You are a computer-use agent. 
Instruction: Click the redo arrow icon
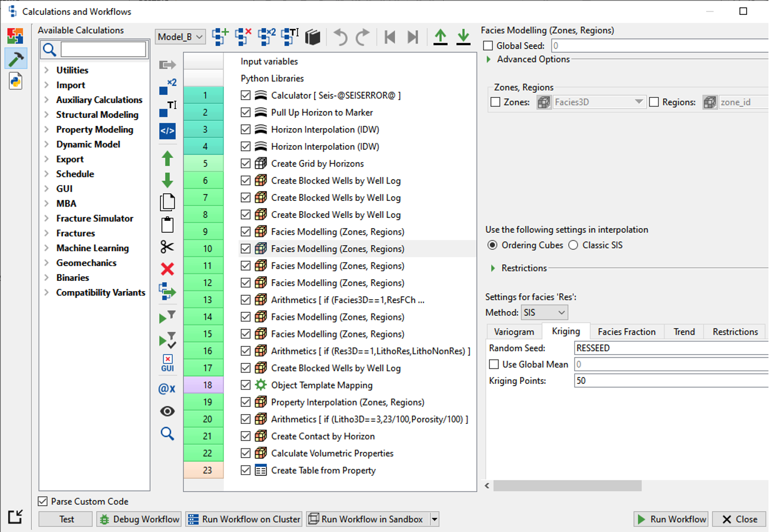pyautogui.click(x=363, y=37)
